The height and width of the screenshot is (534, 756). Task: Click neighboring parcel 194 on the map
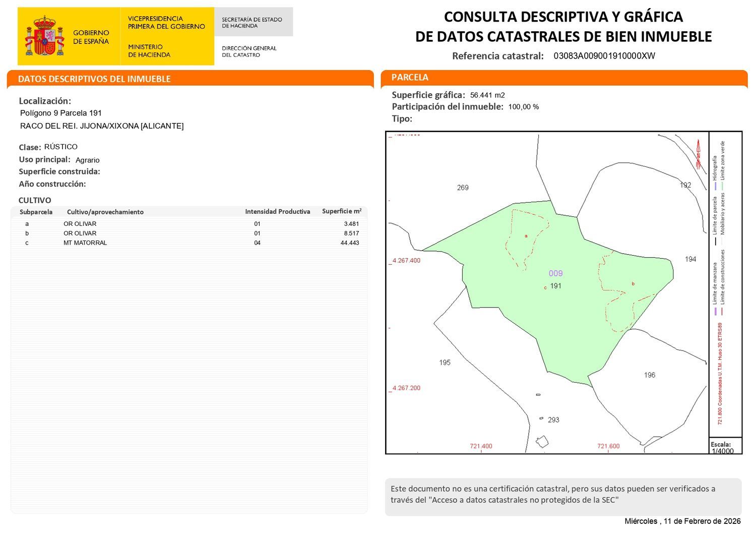690,259
